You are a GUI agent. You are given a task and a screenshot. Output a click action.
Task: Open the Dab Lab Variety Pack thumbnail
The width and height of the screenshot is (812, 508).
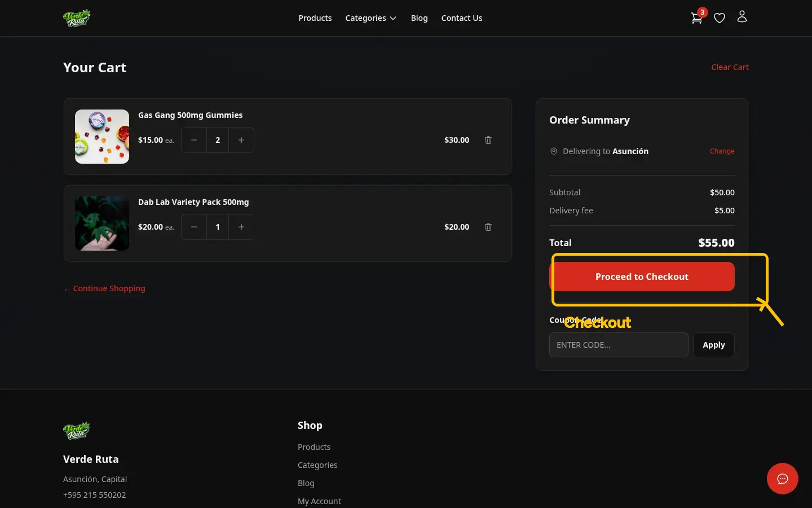click(x=102, y=224)
